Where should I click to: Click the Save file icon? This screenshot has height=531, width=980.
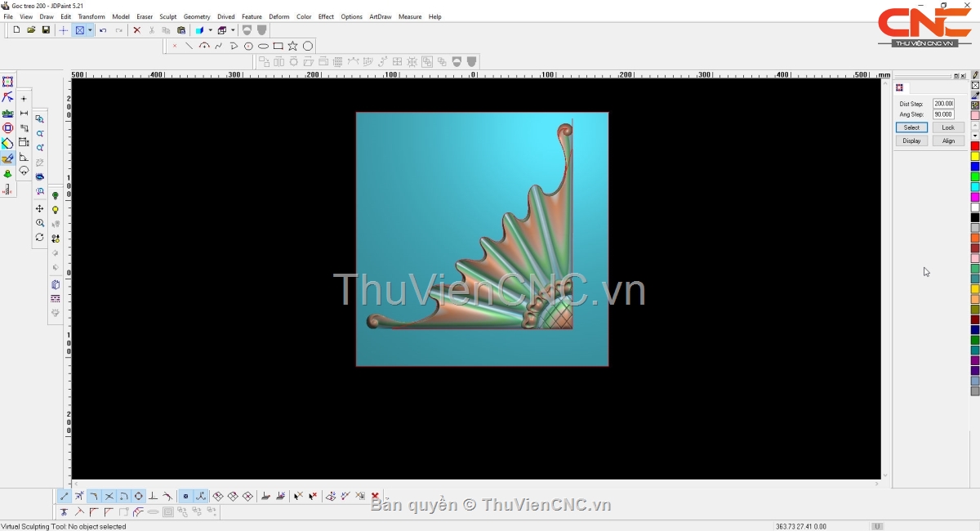(46, 30)
